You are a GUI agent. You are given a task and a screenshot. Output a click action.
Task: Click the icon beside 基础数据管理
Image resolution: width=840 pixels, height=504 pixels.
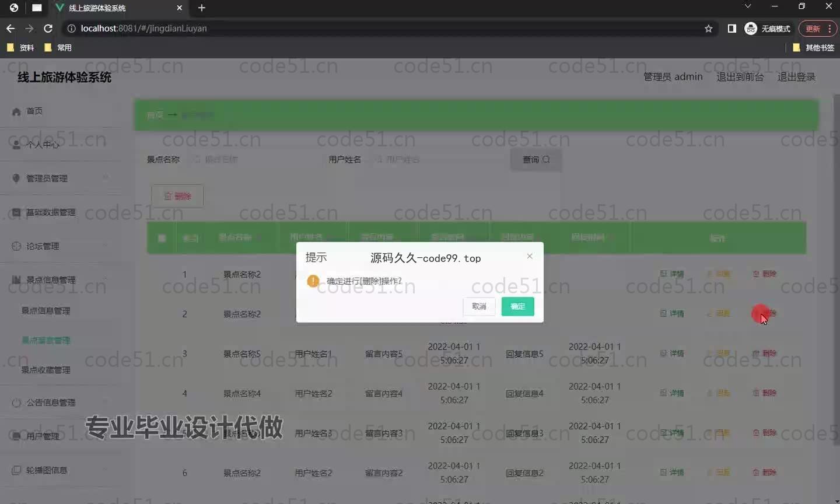coord(16,212)
